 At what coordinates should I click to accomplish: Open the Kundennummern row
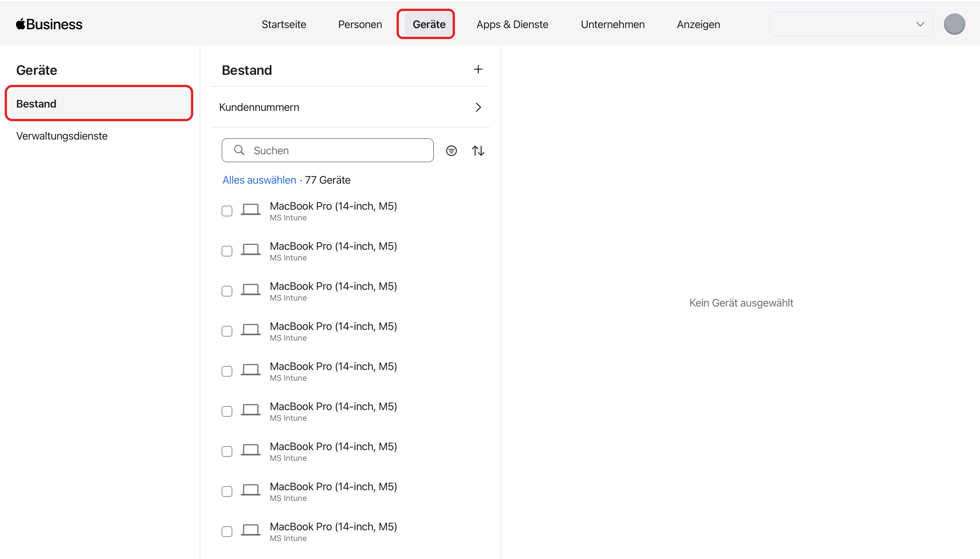[x=350, y=107]
